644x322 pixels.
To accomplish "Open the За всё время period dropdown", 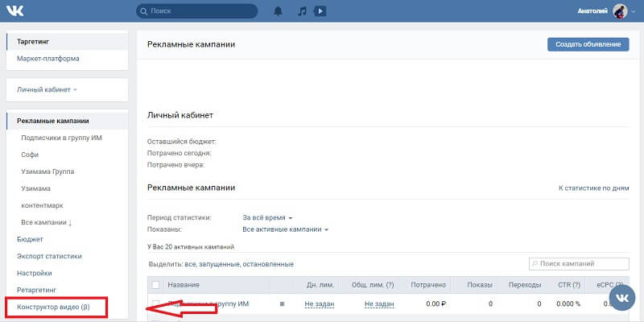I will [267, 218].
